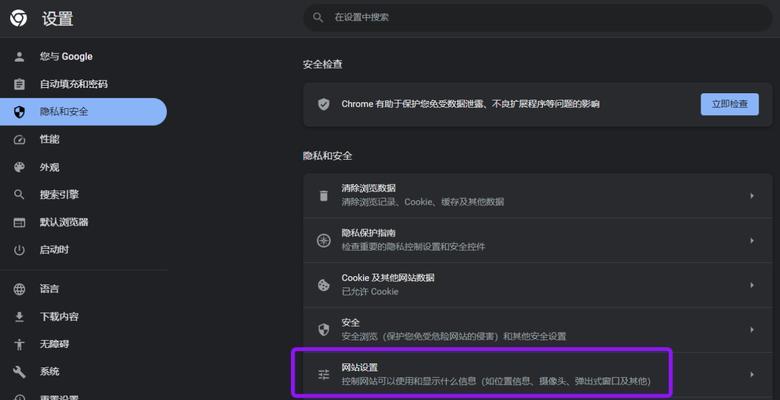This screenshot has width=780, height=400.
Task: Click the 在设置中搜索 search field
Action: (537, 18)
